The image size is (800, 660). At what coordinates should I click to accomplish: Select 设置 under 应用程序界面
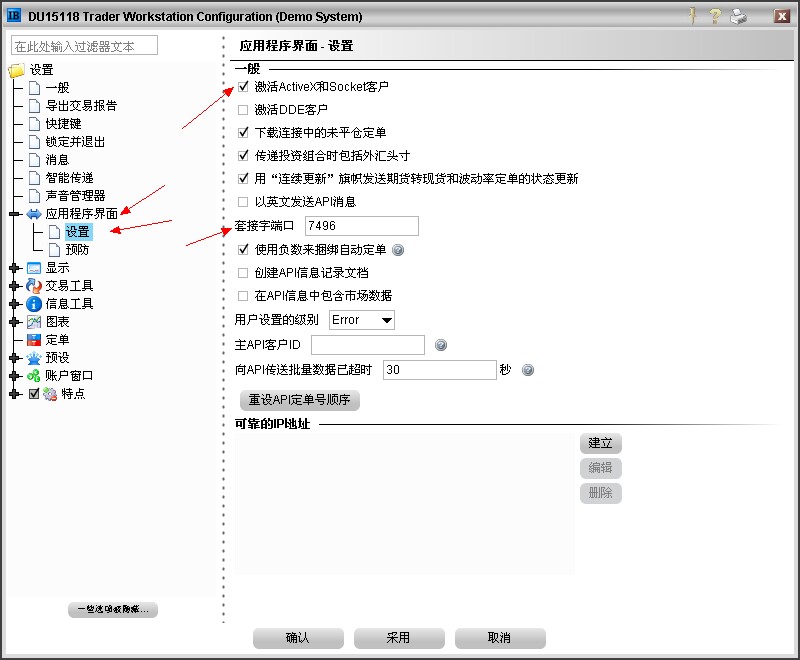coord(78,232)
